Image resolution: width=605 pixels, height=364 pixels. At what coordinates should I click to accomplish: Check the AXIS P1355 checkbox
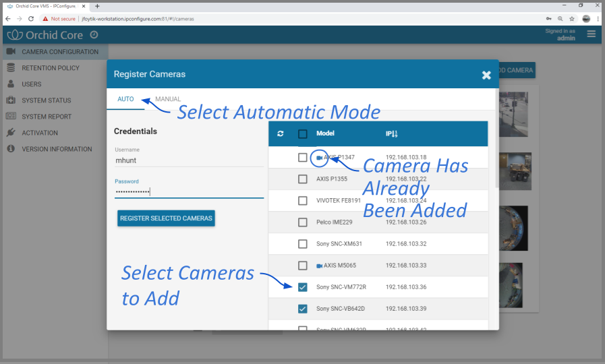tap(303, 179)
